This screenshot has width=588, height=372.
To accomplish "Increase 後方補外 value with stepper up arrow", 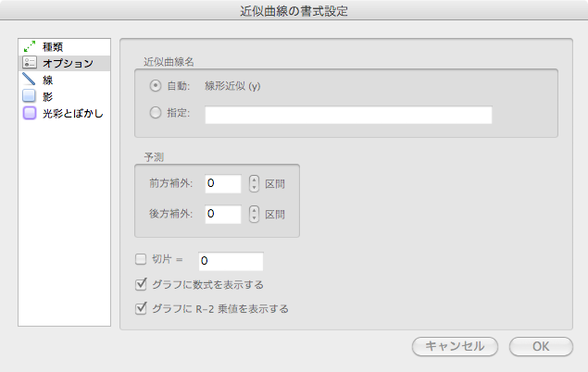I will pyautogui.click(x=255, y=209).
